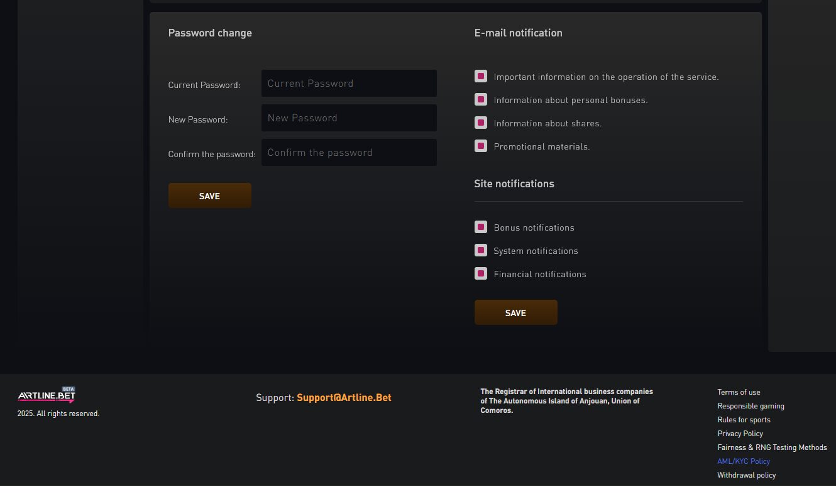
Task: Disable 'Promotional materials' email checkbox
Action: 481,146
